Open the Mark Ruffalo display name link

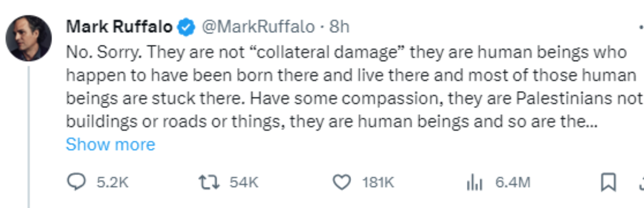119,26
